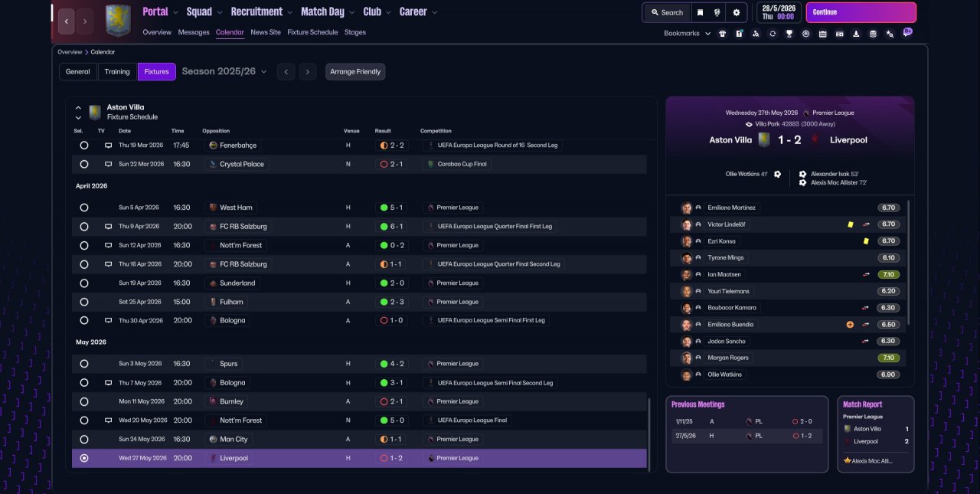Click TV icon for Nott'm Forest final row
980x494 pixels.
click(x=108, y=420)
